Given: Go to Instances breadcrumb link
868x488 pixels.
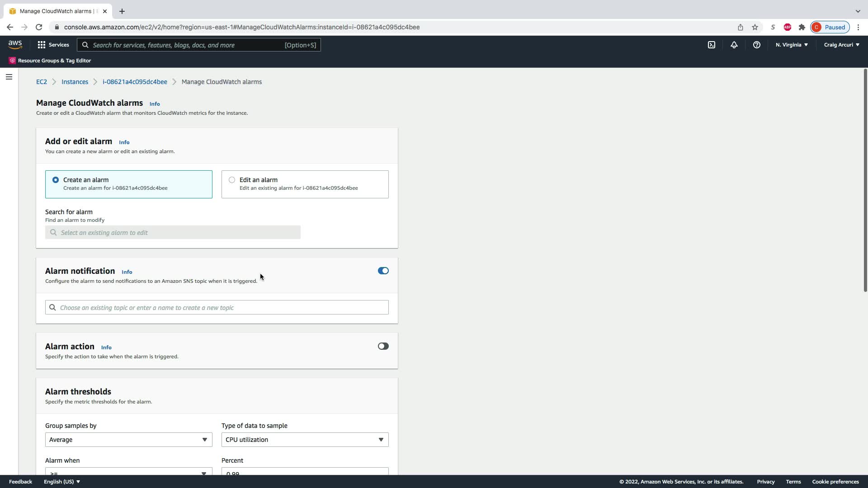Looking at the screenshot, I should [75, 82].
